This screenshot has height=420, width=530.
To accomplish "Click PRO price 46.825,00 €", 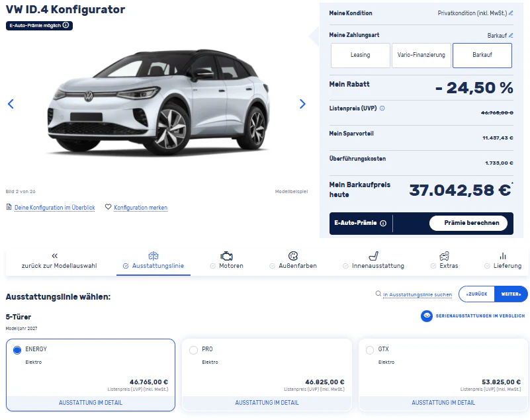I will tap(325, 382).
